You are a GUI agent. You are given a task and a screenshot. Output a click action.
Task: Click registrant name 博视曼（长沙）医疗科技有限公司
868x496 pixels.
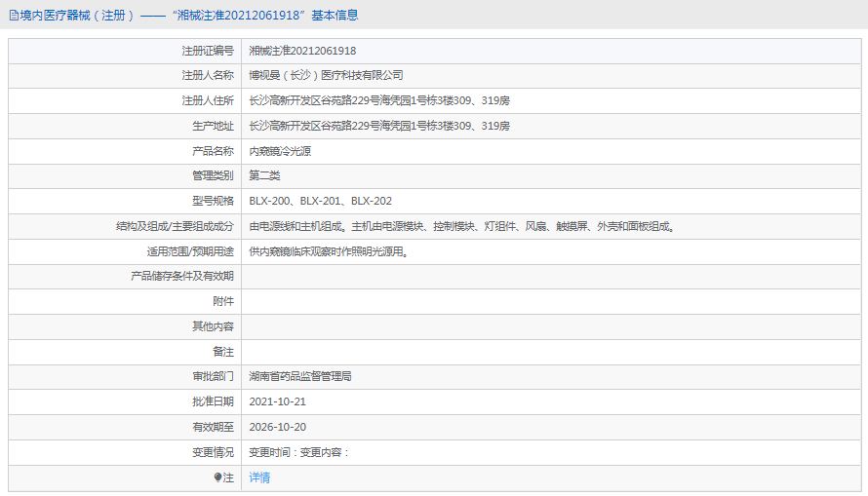[x=326, y=76]
